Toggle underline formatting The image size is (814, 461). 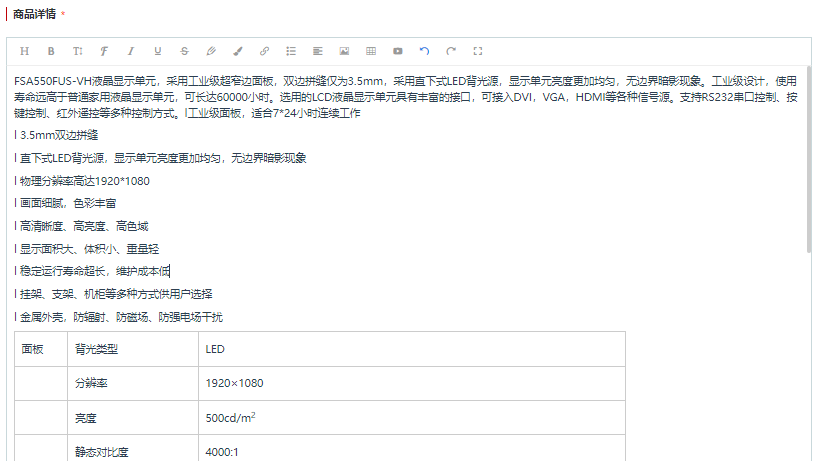157,51
